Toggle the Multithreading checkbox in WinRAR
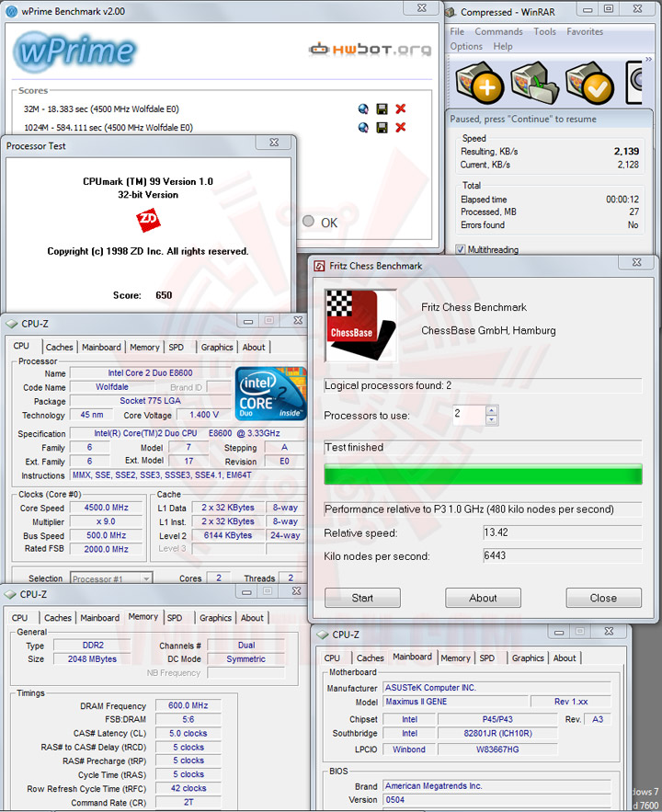The image size is (662, 812). click(x=461, y=249)
